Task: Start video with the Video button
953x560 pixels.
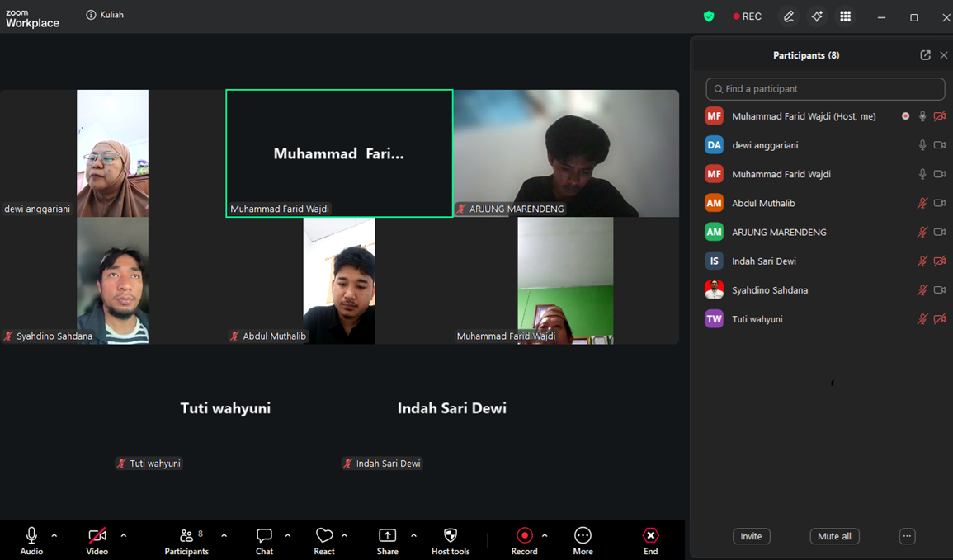Action: click(97, 540)
